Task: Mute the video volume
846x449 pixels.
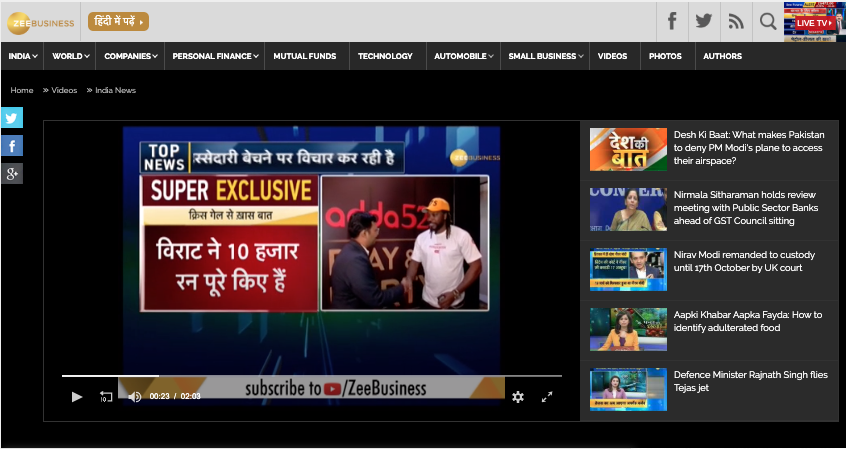Action: [x=134, y=397]
